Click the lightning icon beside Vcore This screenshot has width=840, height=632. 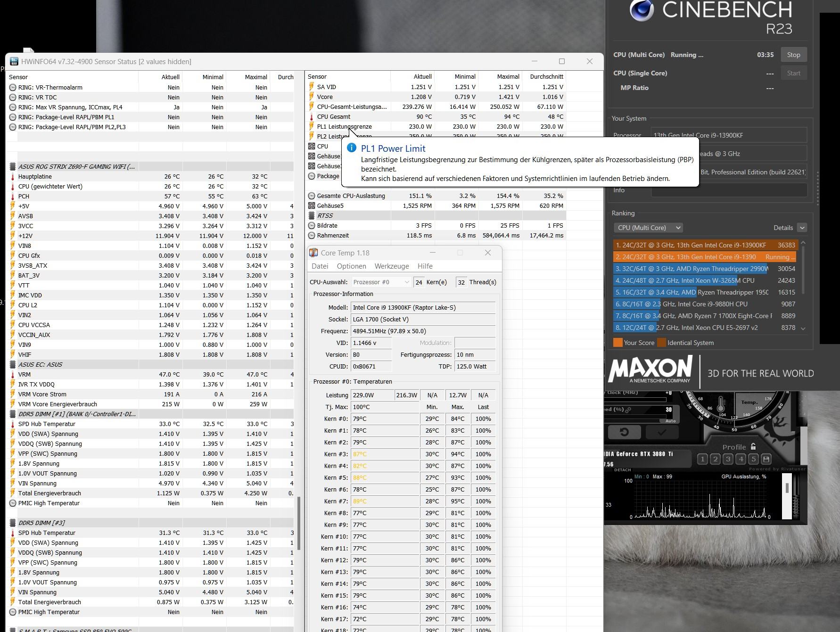click(312, 97)
